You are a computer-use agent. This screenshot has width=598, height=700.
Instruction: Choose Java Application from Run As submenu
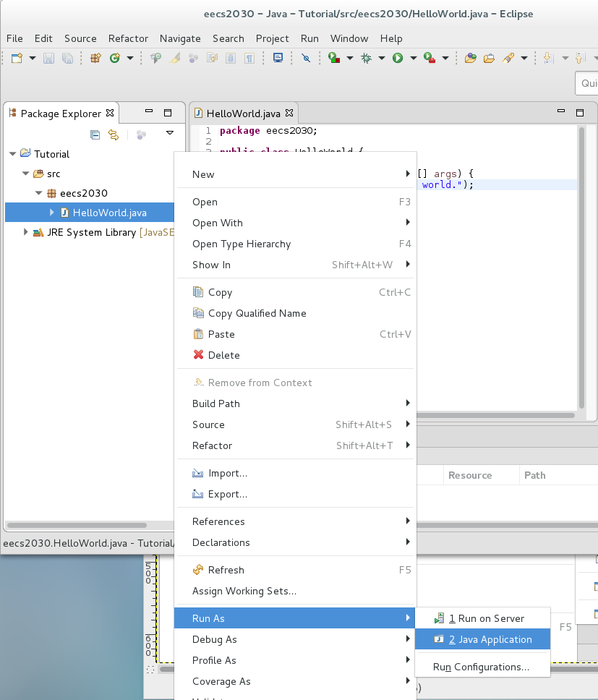point(482,639)
